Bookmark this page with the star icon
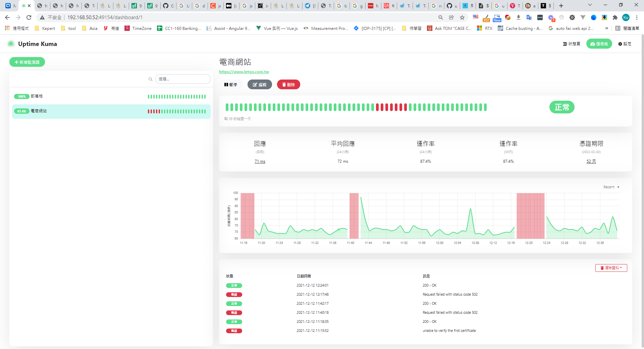Image resolution: width=644 pixels, height=349 pixels. 462,17
